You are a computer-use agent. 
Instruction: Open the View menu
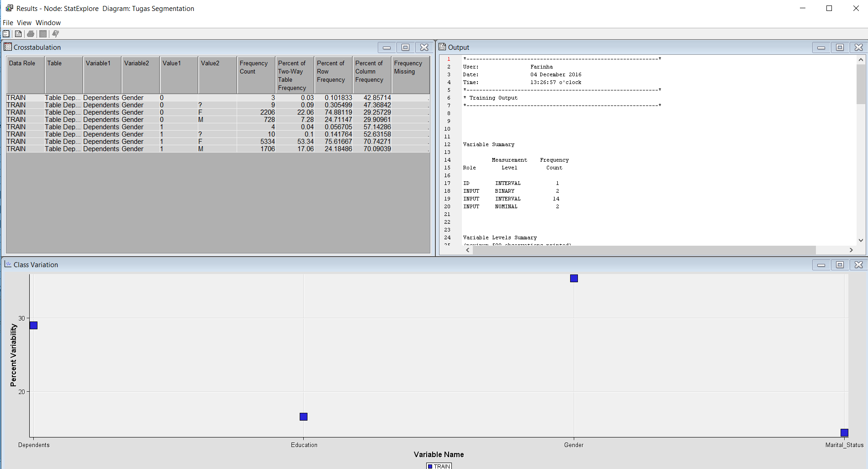pyautogui.click(x=24, y=23)
